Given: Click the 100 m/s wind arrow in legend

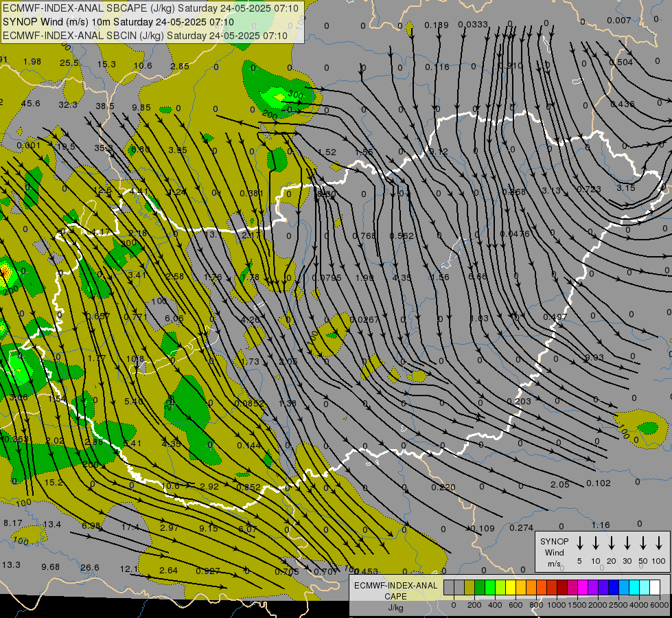Looking at the screenshot, I should pos(659,542).
